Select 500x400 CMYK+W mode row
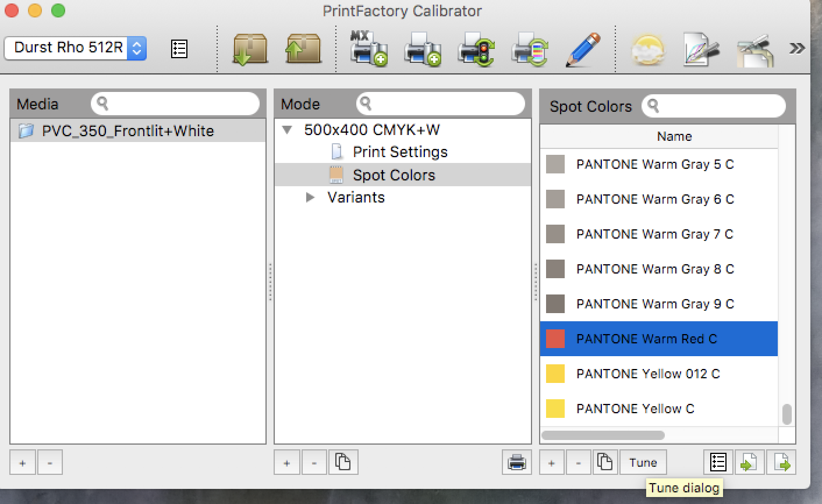 [x=402, y=130]
